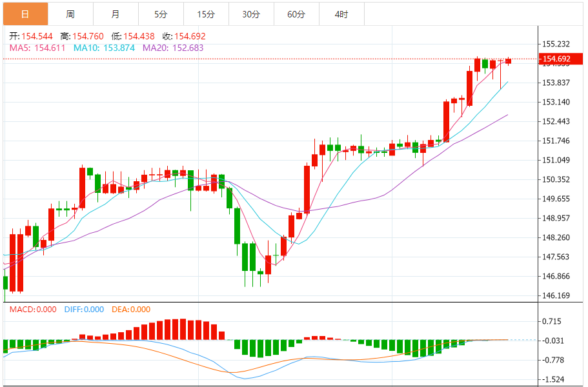This screenshot has width=588, height=387.
Task: Select the 日 daily chart tab
Action: click(x=26, y=14)
